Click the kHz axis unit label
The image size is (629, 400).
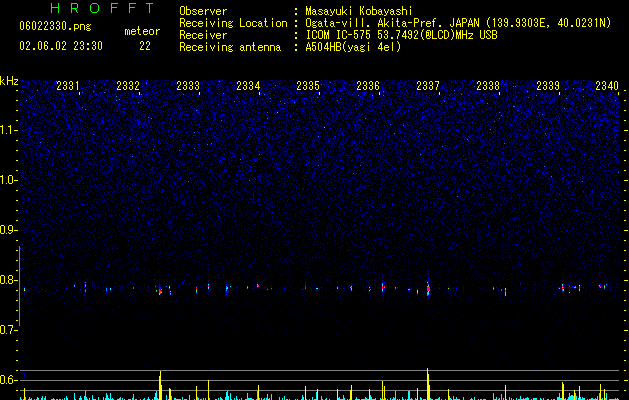coord(9,81)
